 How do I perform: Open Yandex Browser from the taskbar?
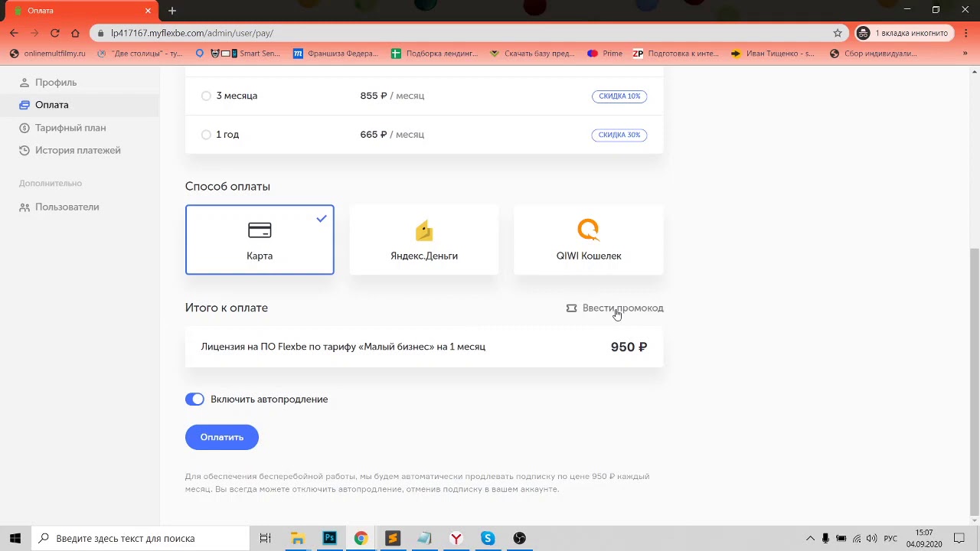pyautogui.click(x=456, y=538)
